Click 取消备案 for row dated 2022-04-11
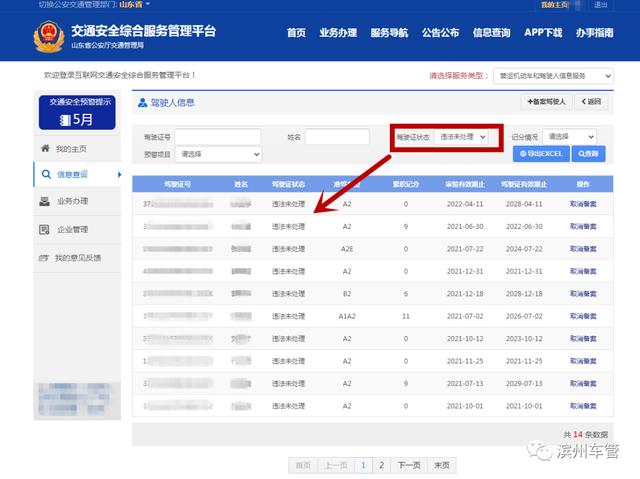This screenshot has width=640, height=479. point(583,204)
